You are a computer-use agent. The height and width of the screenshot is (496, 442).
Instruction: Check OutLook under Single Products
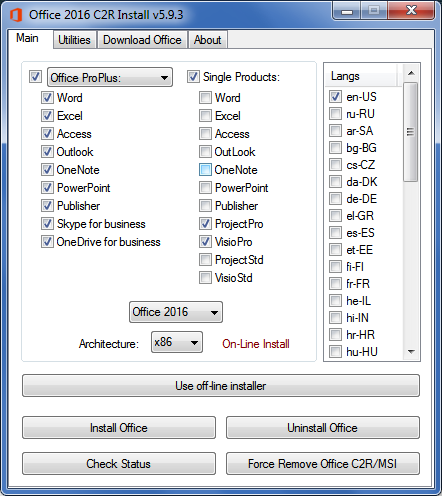click(205, 152)
